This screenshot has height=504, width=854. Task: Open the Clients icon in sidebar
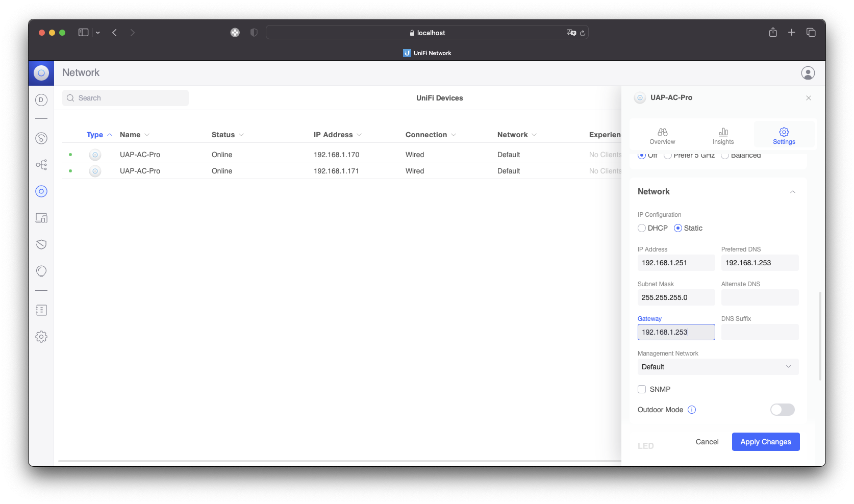(41, 218)
